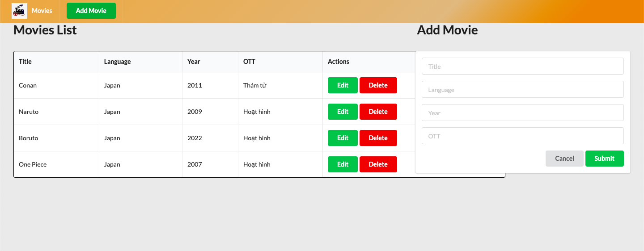Image resolution: width=644 pixels, height=251 pixels.
Task: Click into the Language input field
Action: 522,90
